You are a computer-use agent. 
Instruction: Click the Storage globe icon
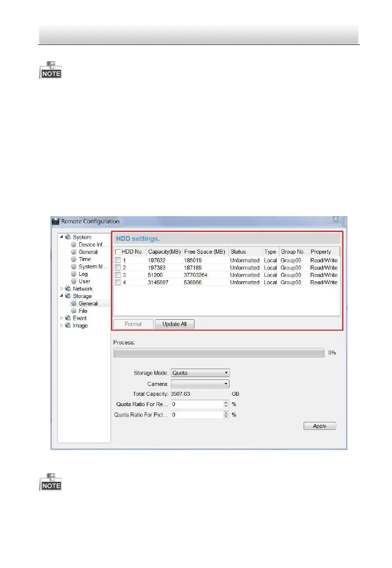[x=68, y=296]
